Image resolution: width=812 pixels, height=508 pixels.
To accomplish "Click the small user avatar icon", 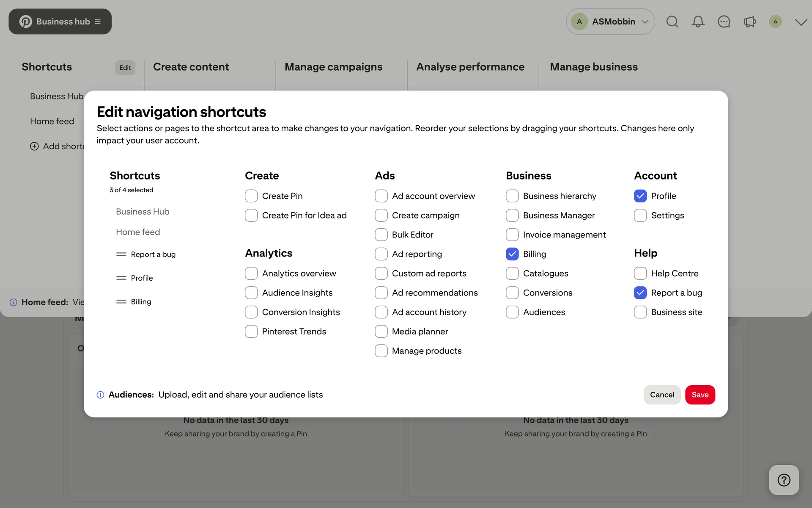I will coord(775,22).
